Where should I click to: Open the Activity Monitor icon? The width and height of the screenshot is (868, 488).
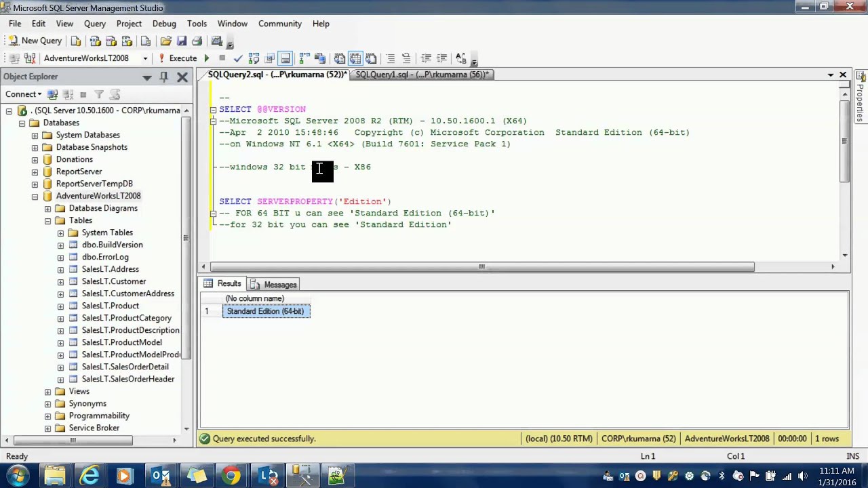(x=217, y=41)
